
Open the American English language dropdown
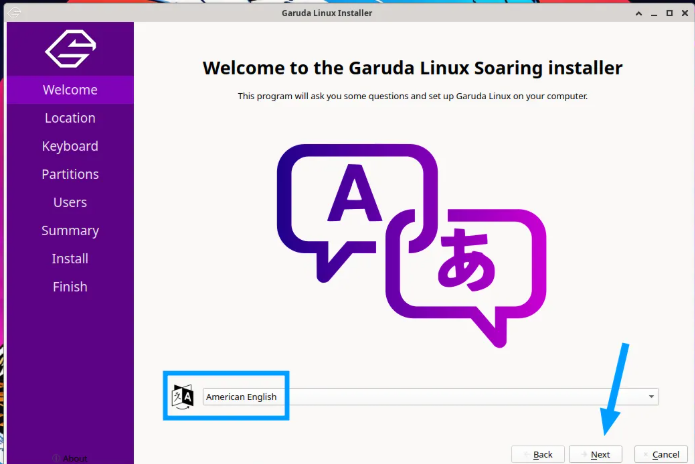coord(430,397)
